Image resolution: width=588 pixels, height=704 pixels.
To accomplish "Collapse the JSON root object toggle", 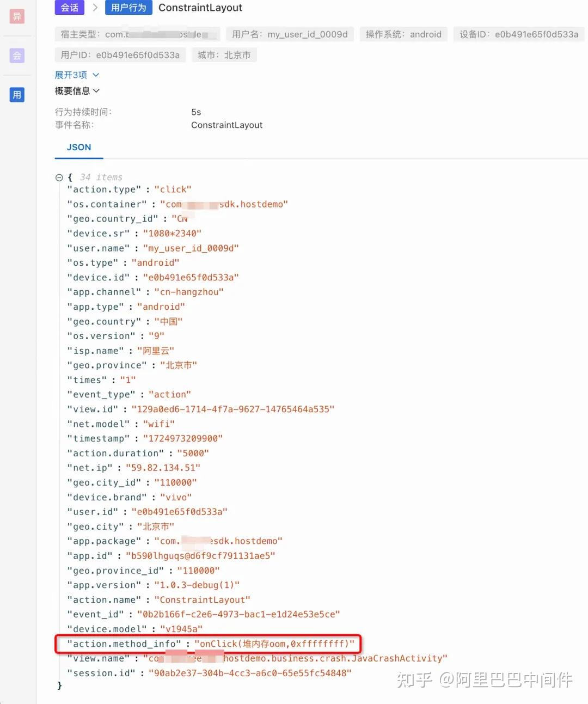I will (59, 177).
